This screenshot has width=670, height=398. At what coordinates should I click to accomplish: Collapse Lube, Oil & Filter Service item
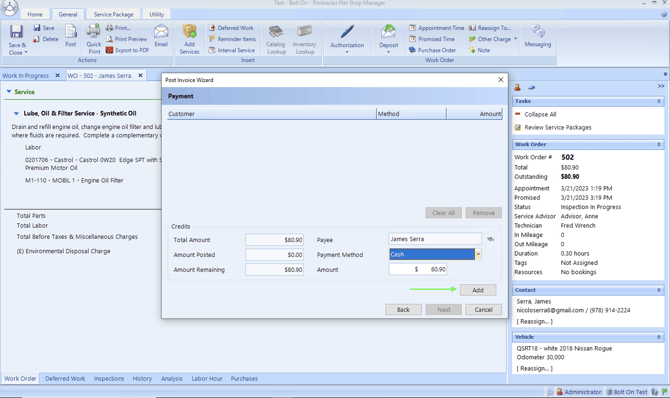point(16,114)
